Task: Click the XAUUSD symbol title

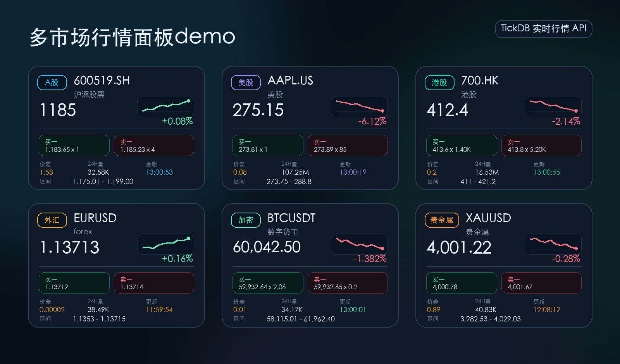Action: [x=488, y=218]
